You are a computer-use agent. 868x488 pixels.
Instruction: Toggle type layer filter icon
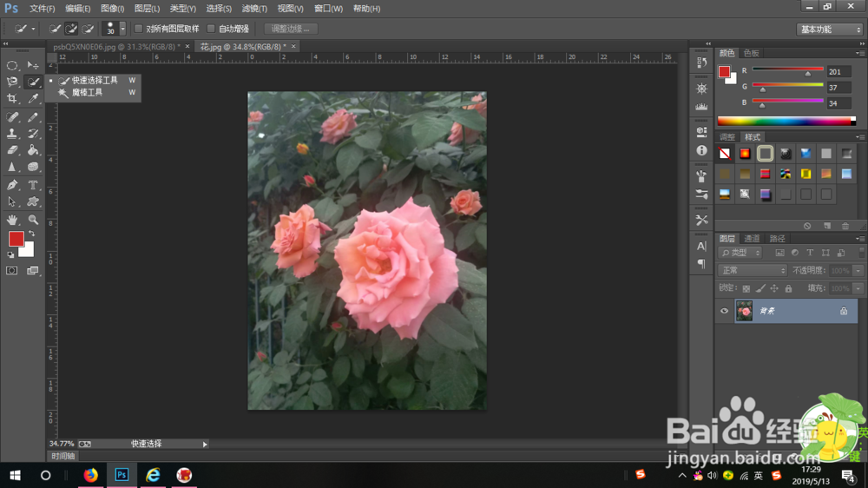(x=811, y=253)
